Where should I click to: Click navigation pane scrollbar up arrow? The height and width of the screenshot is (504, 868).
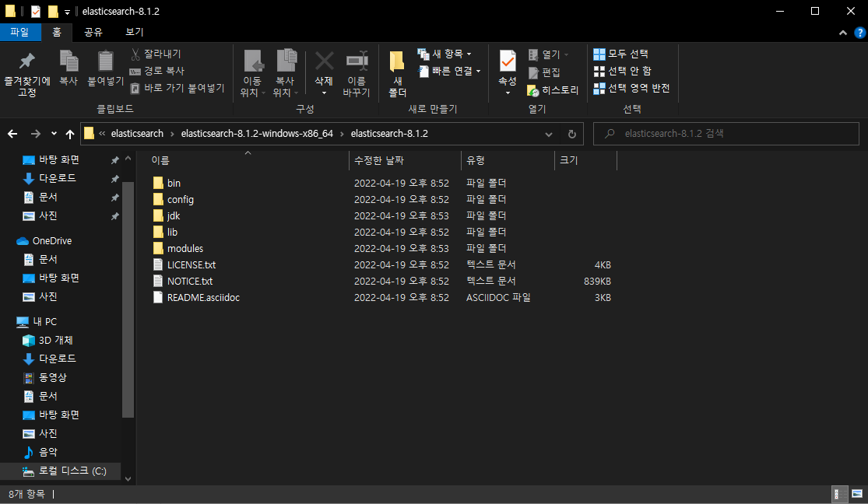coord(128,159)
